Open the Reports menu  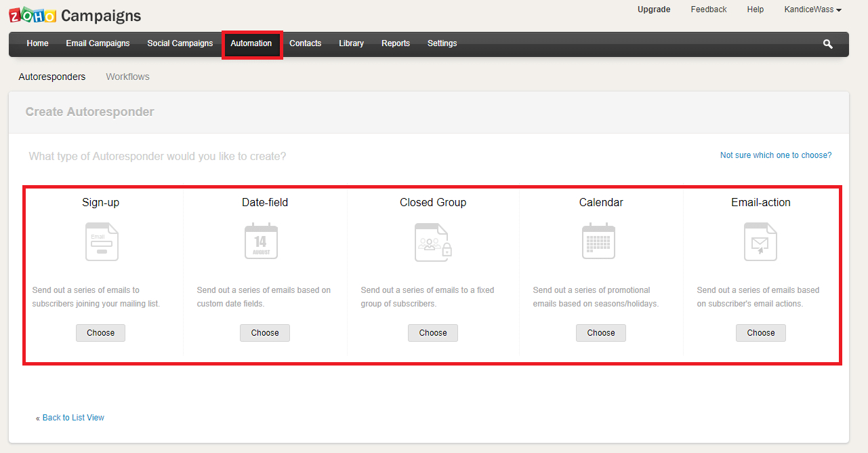click(396, 43)
